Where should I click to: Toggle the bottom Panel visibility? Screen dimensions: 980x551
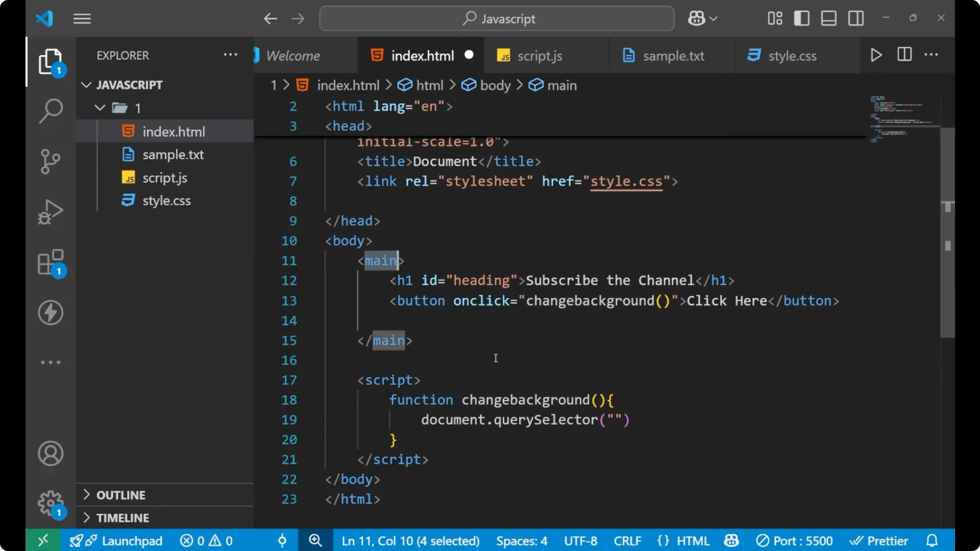pyautogui.click(x=828, y=18)
